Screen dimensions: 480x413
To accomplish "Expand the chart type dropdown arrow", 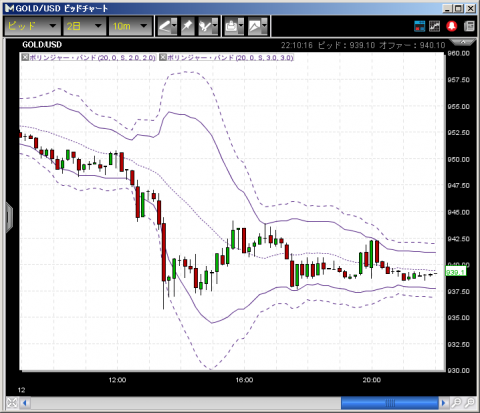I will pyautogui.click(x=264, y=26).
